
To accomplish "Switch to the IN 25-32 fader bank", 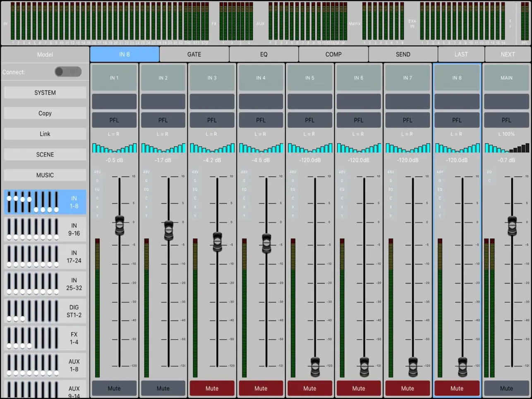I will (45, 284).
